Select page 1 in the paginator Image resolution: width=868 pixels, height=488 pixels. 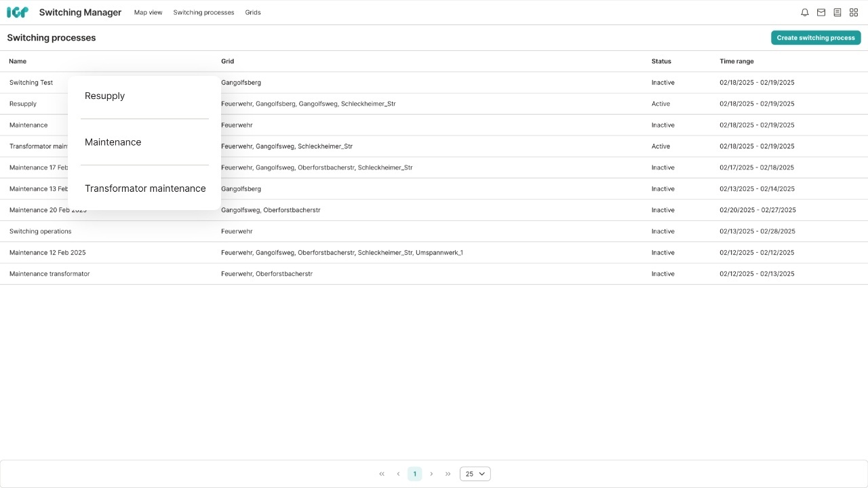point(414,474)
